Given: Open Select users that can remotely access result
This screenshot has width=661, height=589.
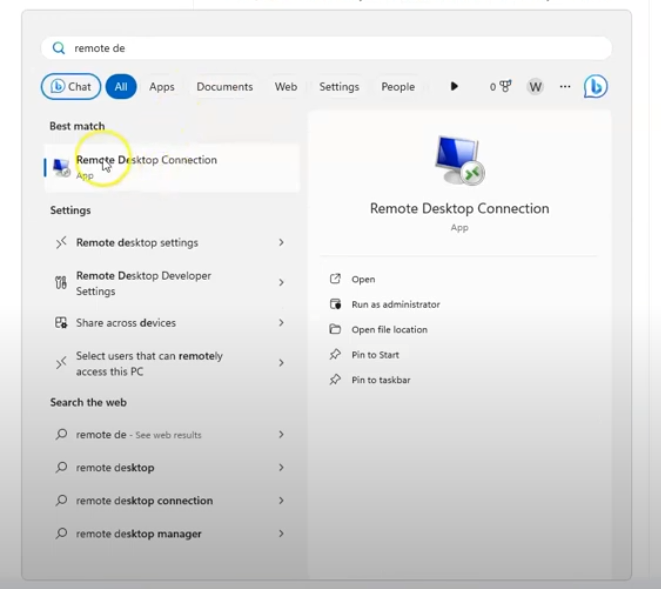Looking at the screenshot, I should pyautogui.click(x=172, y=363).
